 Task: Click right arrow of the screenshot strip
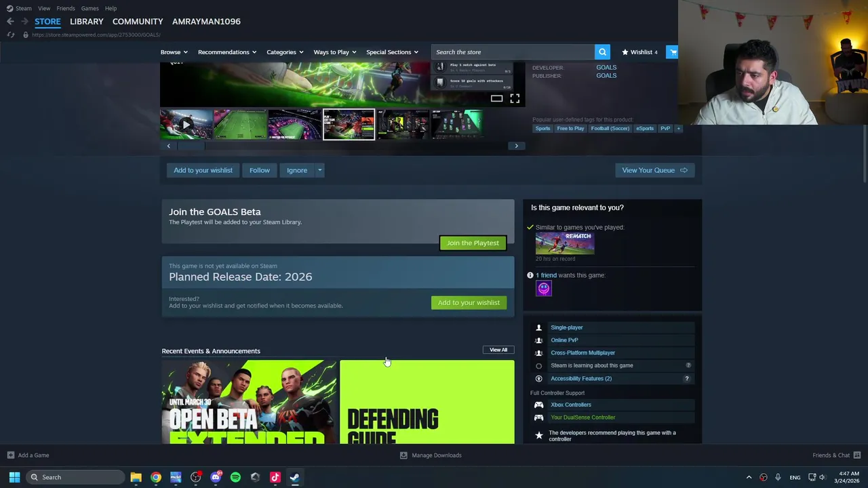click(516, 146)
